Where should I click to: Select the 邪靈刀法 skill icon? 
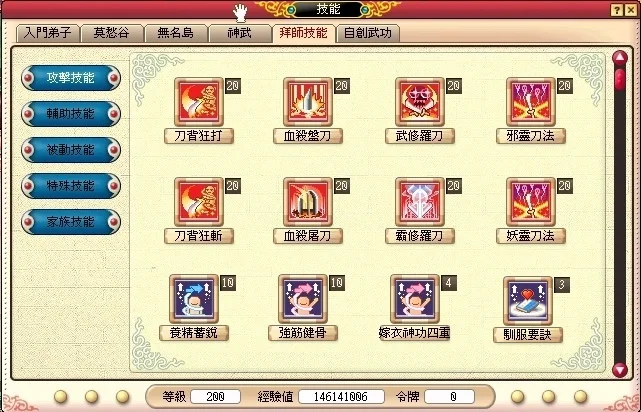click(531, 102)
